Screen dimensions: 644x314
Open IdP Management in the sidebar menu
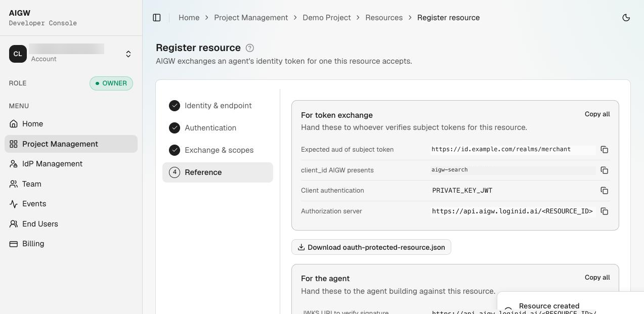[x=71, y=164]
